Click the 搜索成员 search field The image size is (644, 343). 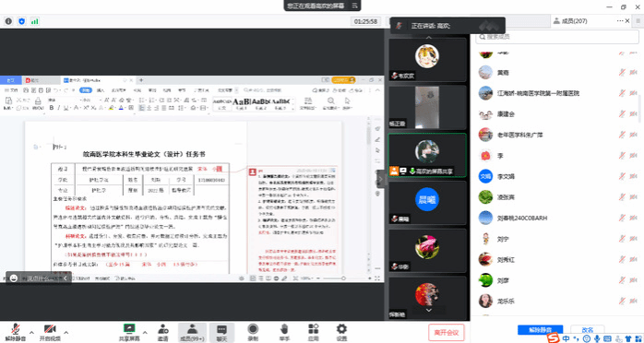coord(557,37)
